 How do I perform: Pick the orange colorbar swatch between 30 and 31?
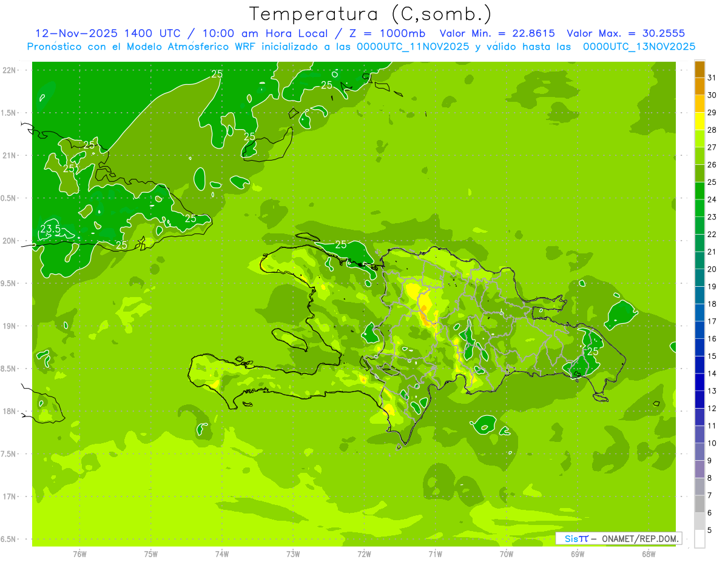699,87
